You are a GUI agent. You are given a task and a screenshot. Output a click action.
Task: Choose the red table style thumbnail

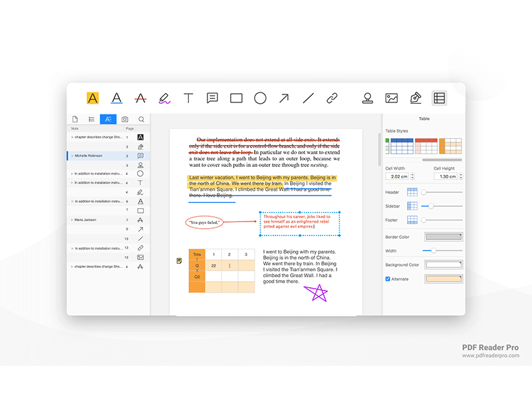(x=426, y=146)
